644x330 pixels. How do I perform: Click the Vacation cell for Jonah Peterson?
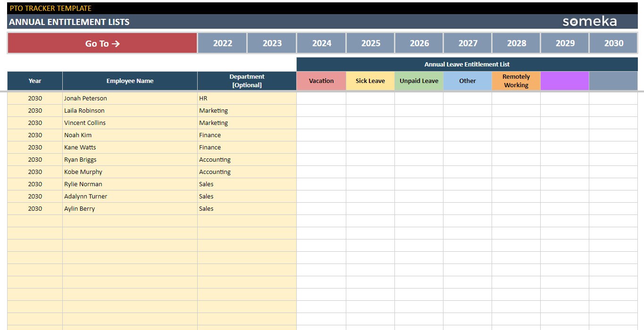[x=321, y=98]
